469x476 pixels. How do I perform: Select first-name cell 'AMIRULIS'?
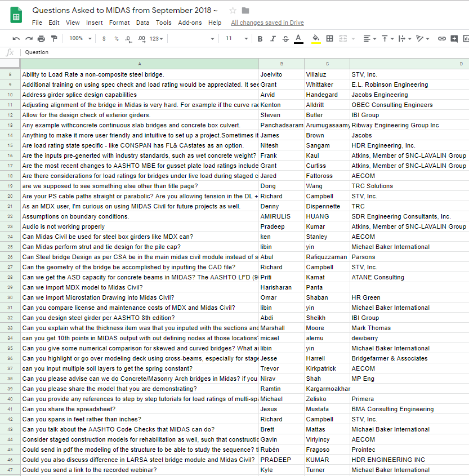(x=282, y=216)
